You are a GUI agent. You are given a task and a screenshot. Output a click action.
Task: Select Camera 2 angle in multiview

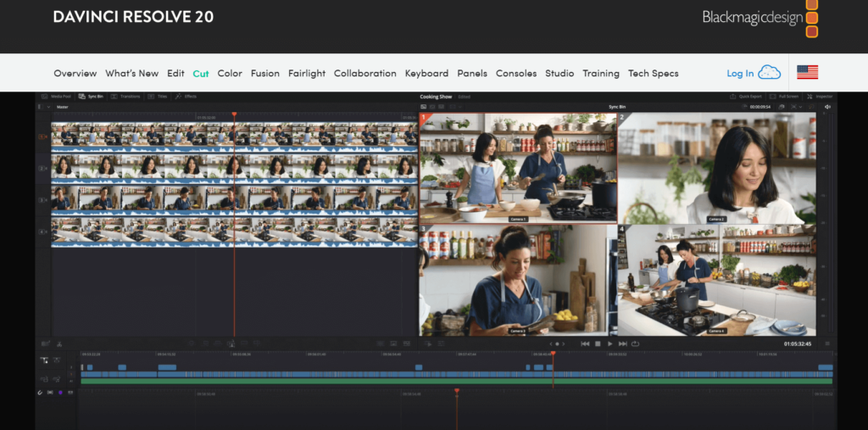pyautogui.click(x=717, y=169)
